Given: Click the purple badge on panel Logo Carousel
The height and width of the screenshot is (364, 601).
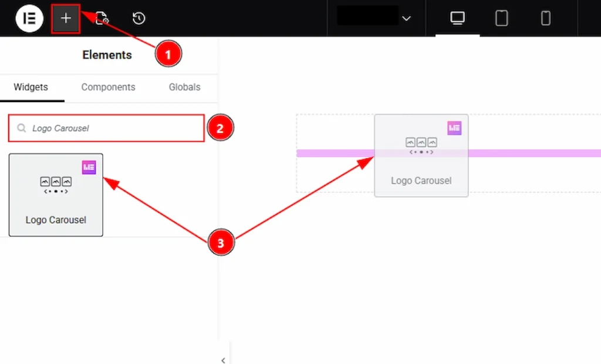Looking at the screenshot, I should 89,167.
